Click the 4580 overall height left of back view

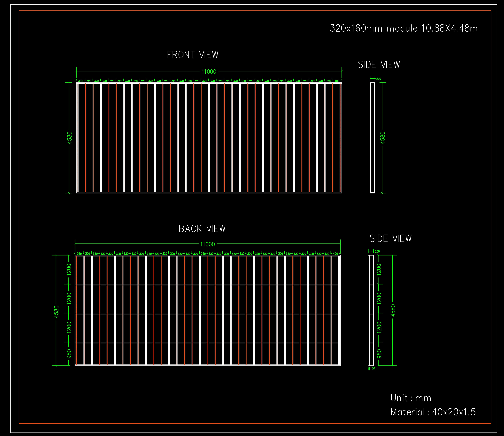coord(56,312)
